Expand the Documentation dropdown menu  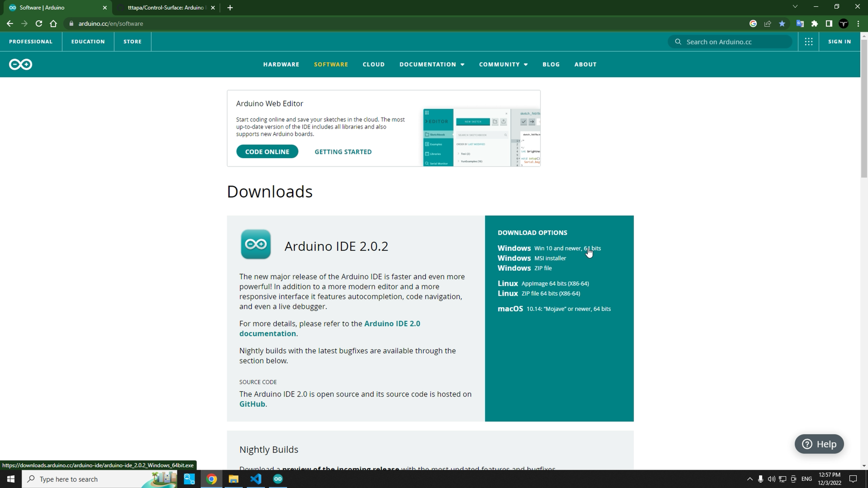coord(432,64)
